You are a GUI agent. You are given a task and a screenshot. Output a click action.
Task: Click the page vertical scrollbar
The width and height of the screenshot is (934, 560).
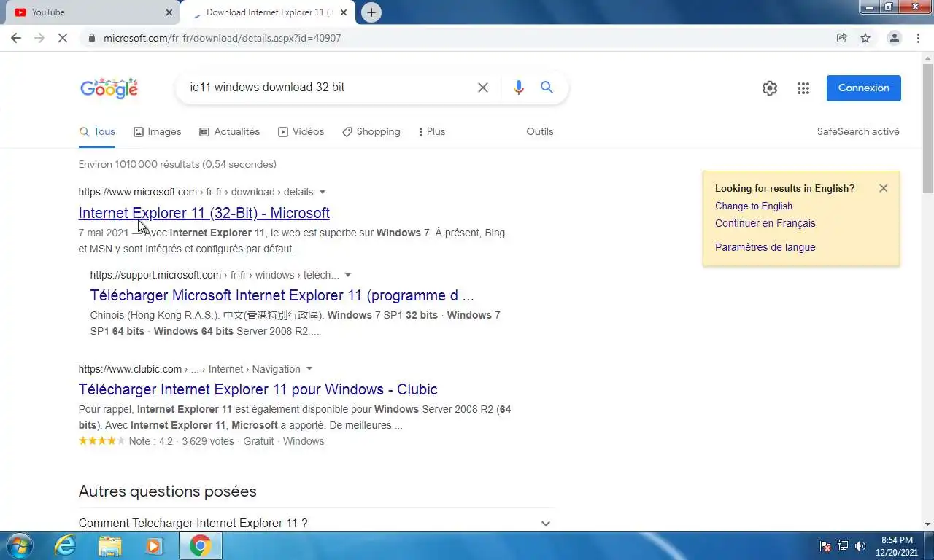pos(928,128)
